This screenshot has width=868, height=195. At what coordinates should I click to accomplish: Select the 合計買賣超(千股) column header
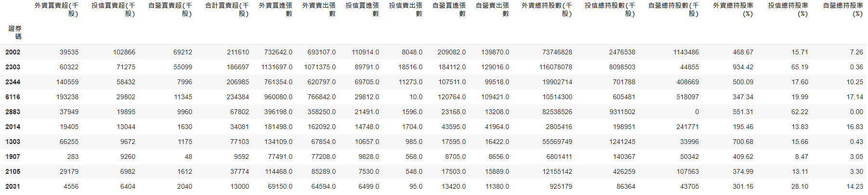[227, 10]
